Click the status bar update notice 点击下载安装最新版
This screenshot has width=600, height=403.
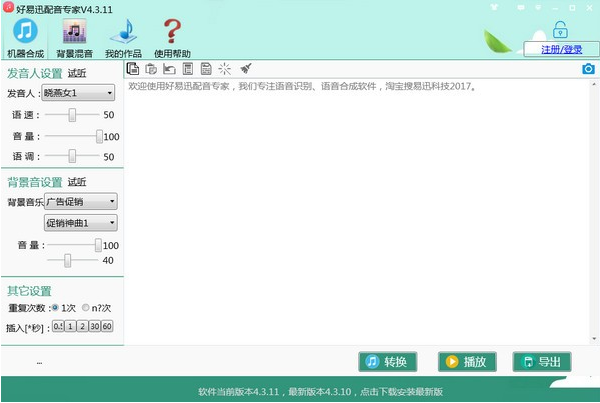(401, 392)
